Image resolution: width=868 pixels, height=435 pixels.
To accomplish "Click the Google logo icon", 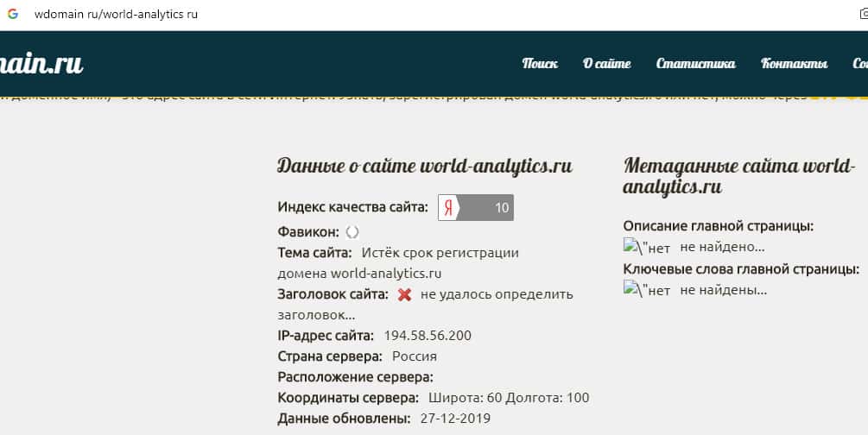I will pos(12,14).
